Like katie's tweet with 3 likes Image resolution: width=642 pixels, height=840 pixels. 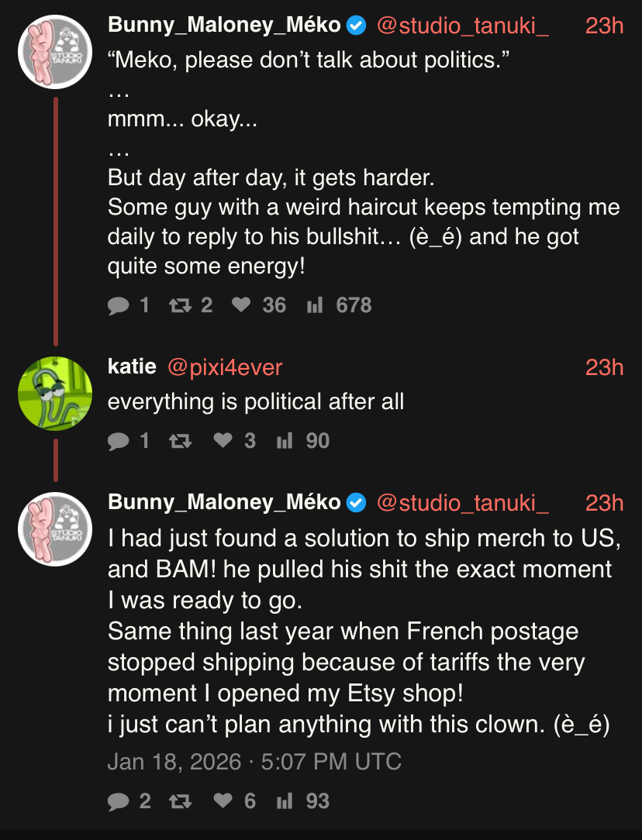(x=223, y=441)
